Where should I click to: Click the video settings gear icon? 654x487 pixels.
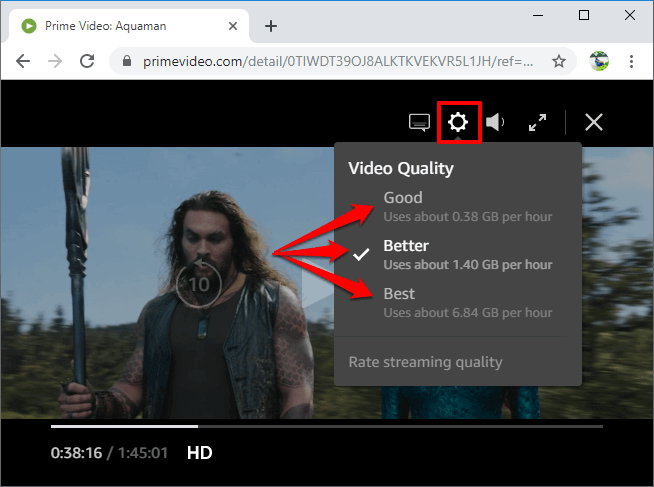(458, 122)
